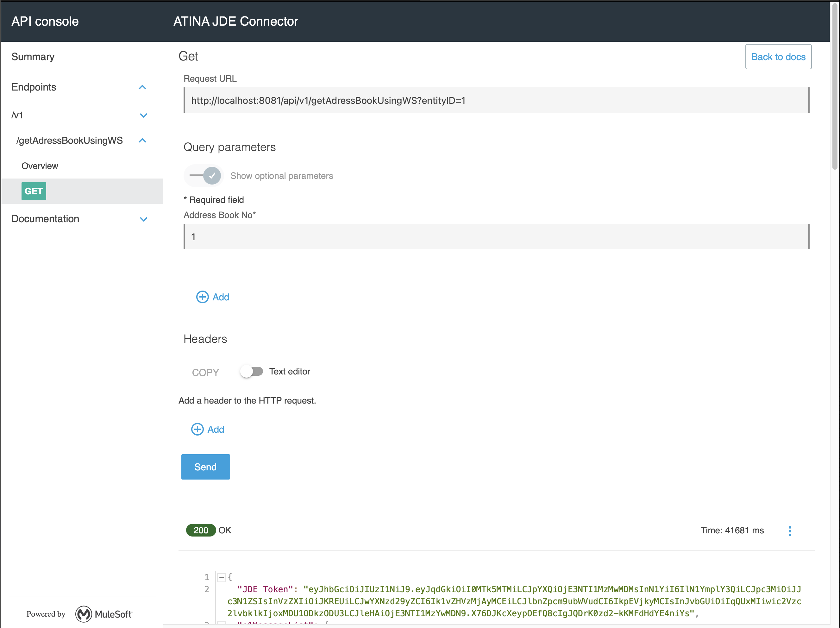840x628 pixels.
Task: Open the Summary navigation item
Action: (x=33, y=57)
